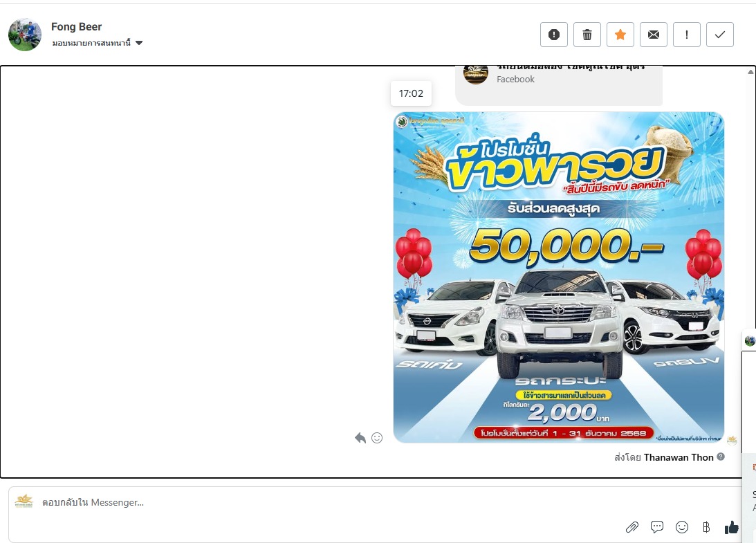The height and width of the screenshot is (543, 756).
Task: Click the baht payment request icon
Action: [706, 527]
